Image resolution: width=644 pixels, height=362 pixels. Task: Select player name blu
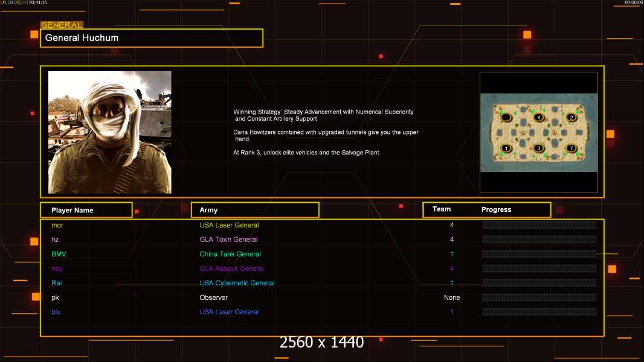(x=56, y=312)
